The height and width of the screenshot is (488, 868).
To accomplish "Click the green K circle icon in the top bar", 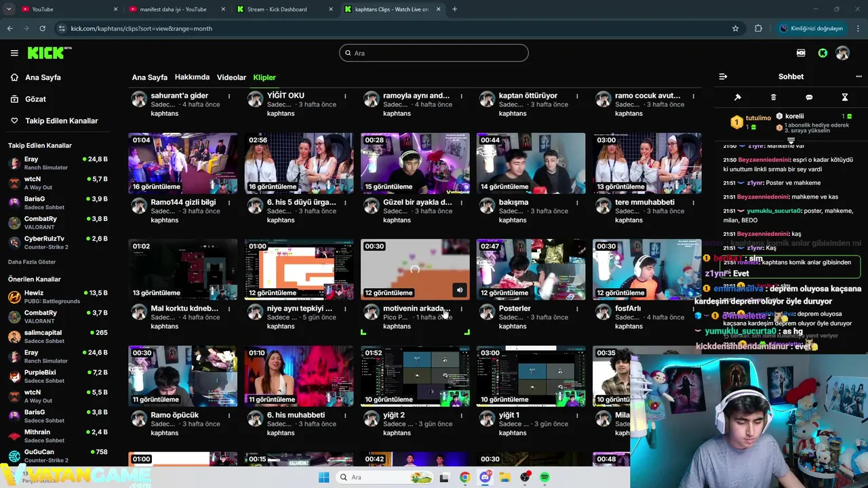I will pos(823,53).
